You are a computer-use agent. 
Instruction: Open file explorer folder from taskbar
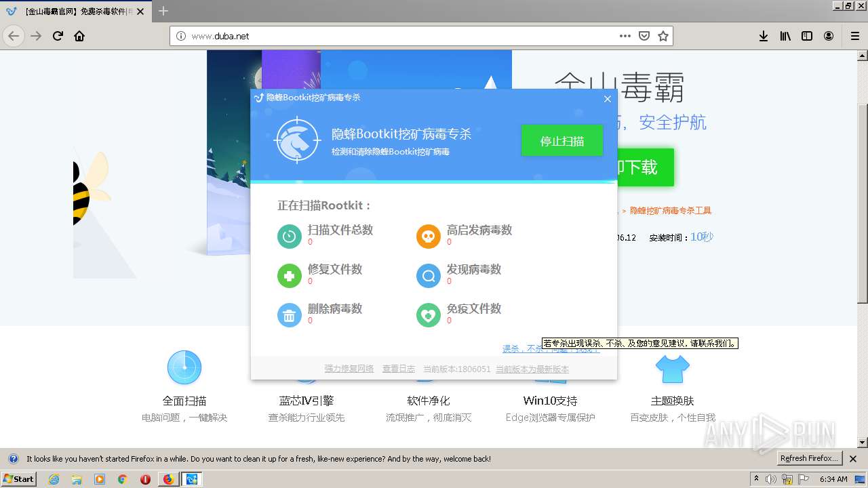point(77,479)
